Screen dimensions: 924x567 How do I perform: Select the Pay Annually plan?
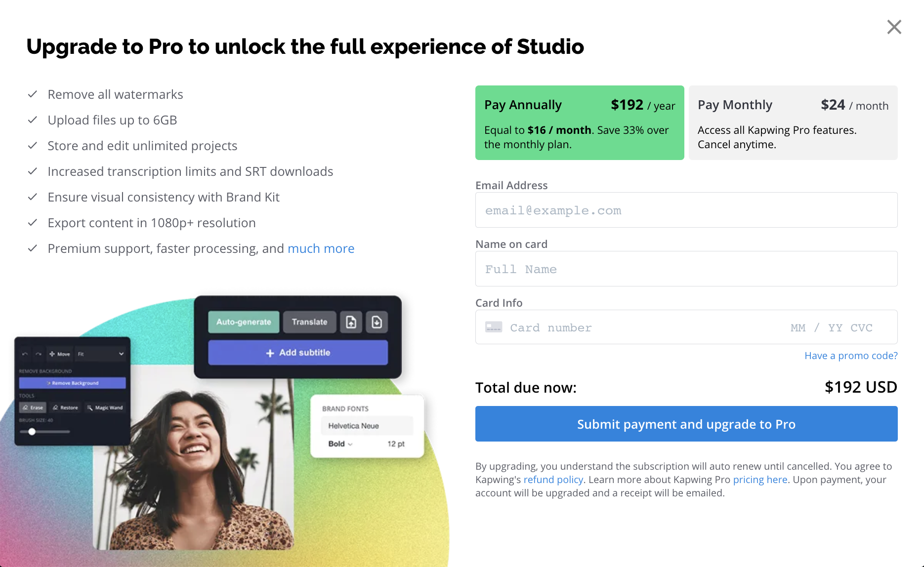pyautogui.click(x=579, y=122)
